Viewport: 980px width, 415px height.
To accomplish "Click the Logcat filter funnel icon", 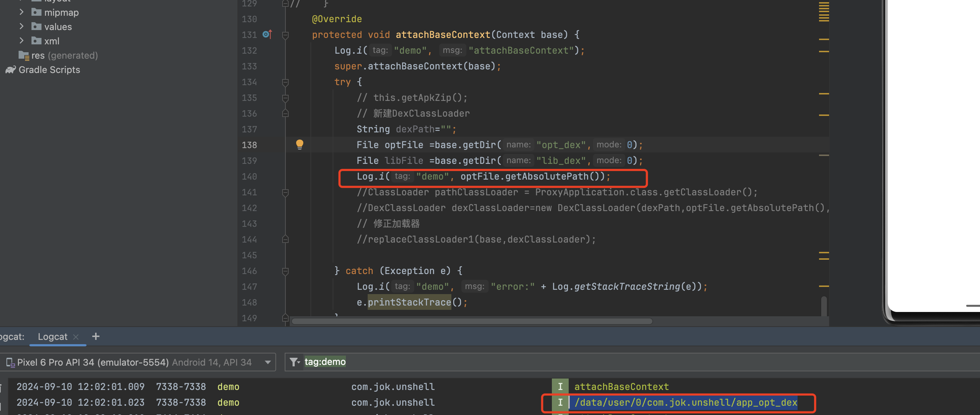I will tap(294, 362).
